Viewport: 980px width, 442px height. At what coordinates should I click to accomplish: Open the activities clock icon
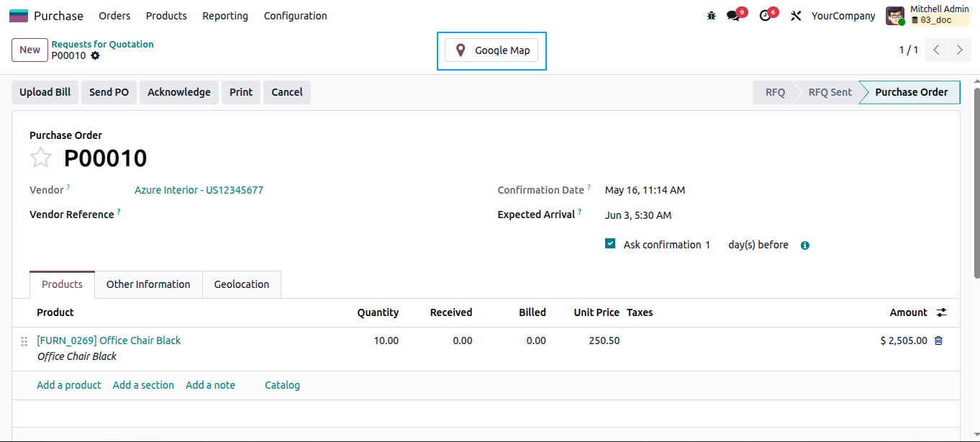(x=765, y=16)
